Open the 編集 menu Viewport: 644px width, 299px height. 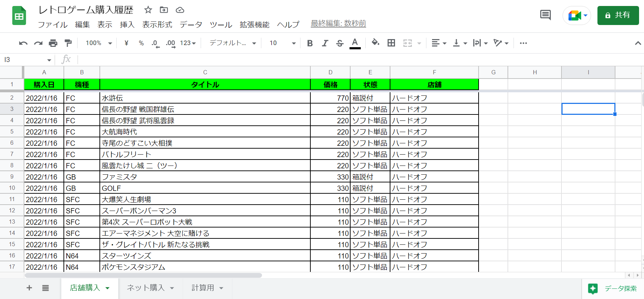pyautogui.click(x=83, y=25)
